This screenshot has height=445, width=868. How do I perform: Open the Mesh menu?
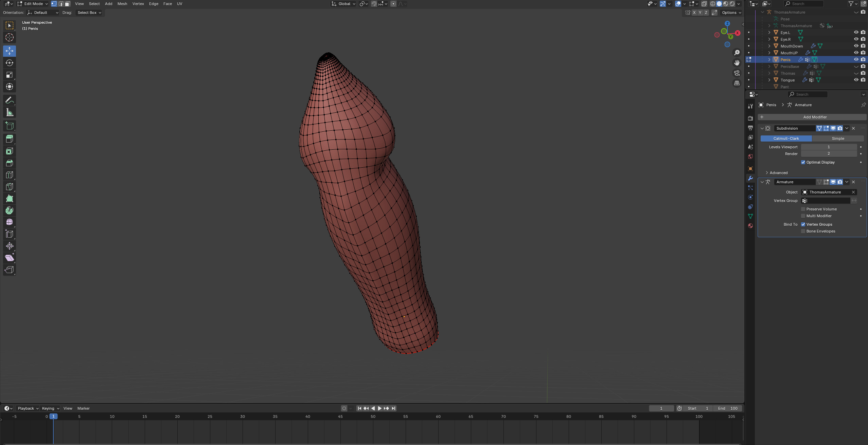122,4
